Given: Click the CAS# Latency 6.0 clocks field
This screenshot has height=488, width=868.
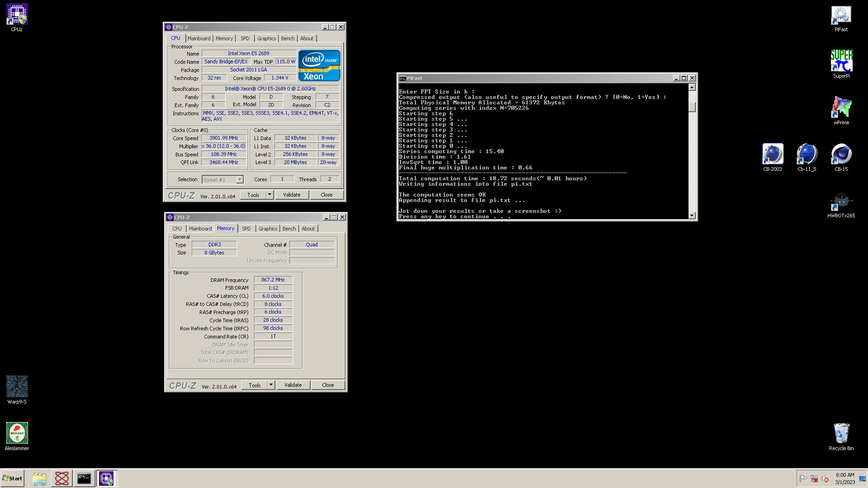Looking at the screenshot, I should click(x=273, y=296).
